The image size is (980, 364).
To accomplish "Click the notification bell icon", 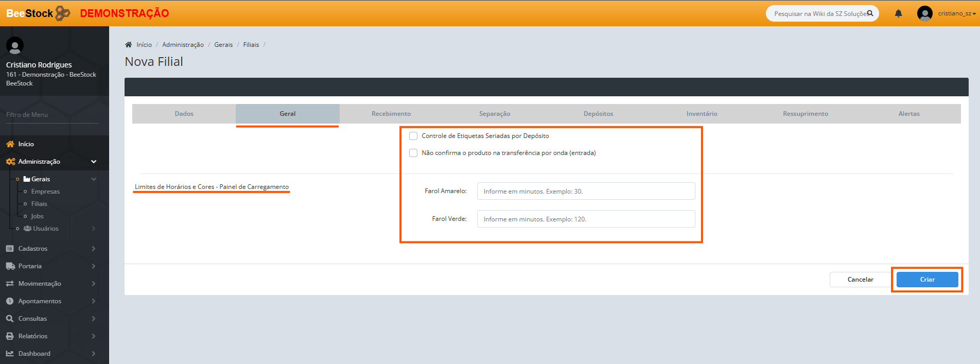I will tap(898, 13).
